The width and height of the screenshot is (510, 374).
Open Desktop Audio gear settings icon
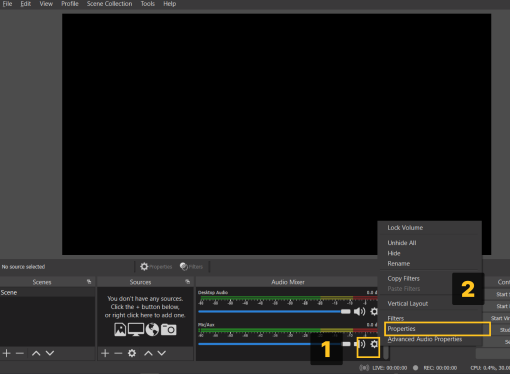(x=374, y=311)
